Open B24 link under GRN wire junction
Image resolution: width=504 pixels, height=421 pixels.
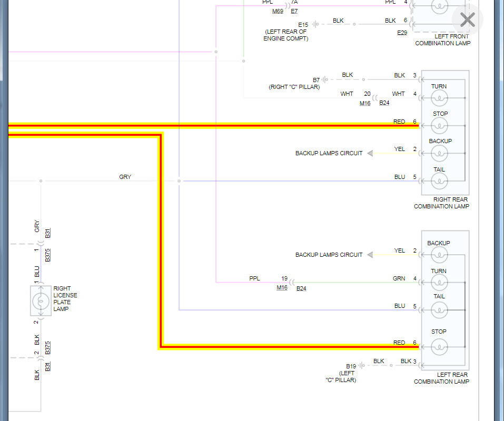tap(301, 288)
